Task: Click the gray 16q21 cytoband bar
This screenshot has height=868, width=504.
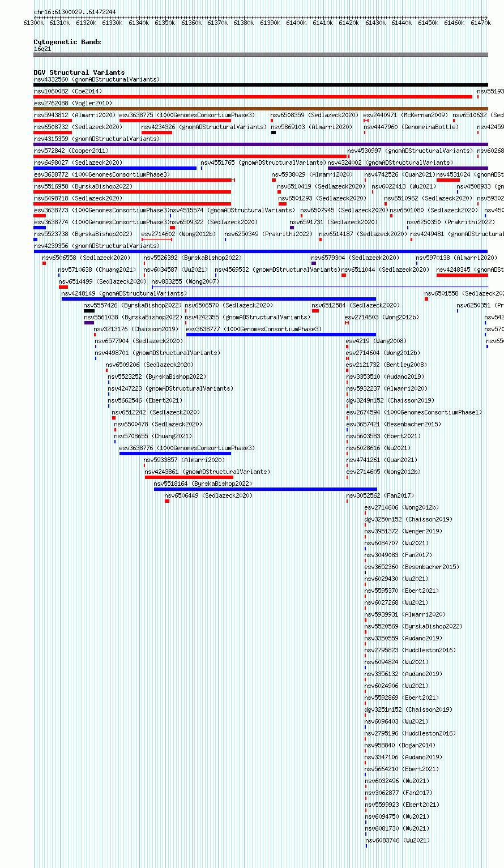Action: coord(260,55)
